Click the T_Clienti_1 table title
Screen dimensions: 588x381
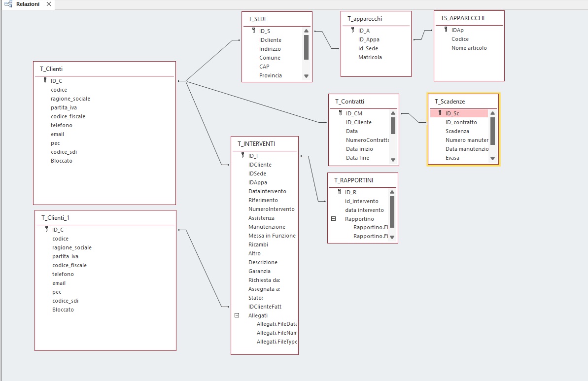[59, 217]
